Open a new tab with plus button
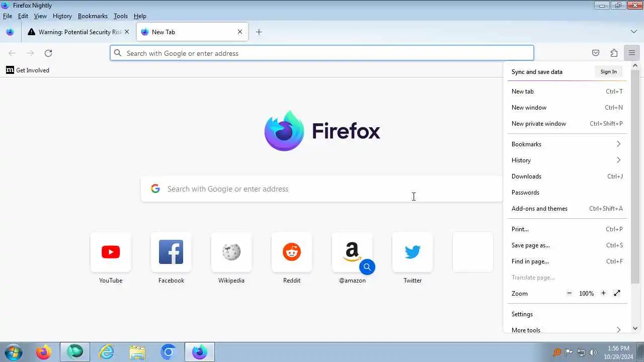 tap(259, 32)
